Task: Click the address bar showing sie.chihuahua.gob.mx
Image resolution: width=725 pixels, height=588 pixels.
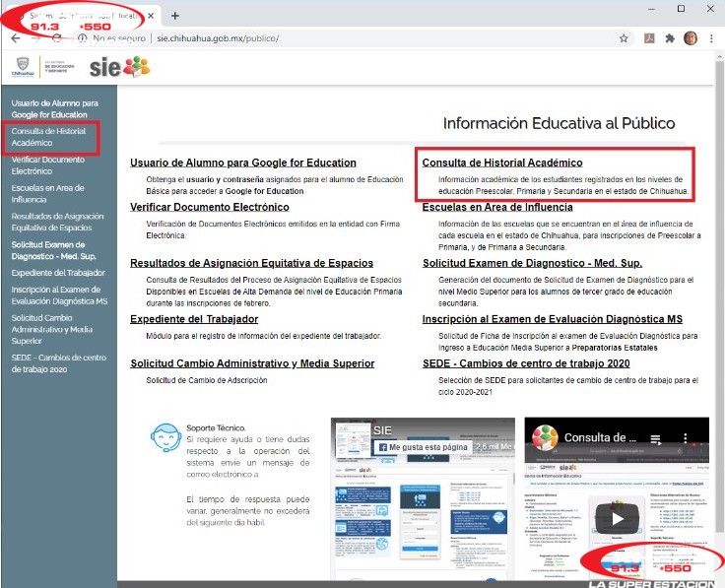Action: pyautogui.click(x=345, y=38)
